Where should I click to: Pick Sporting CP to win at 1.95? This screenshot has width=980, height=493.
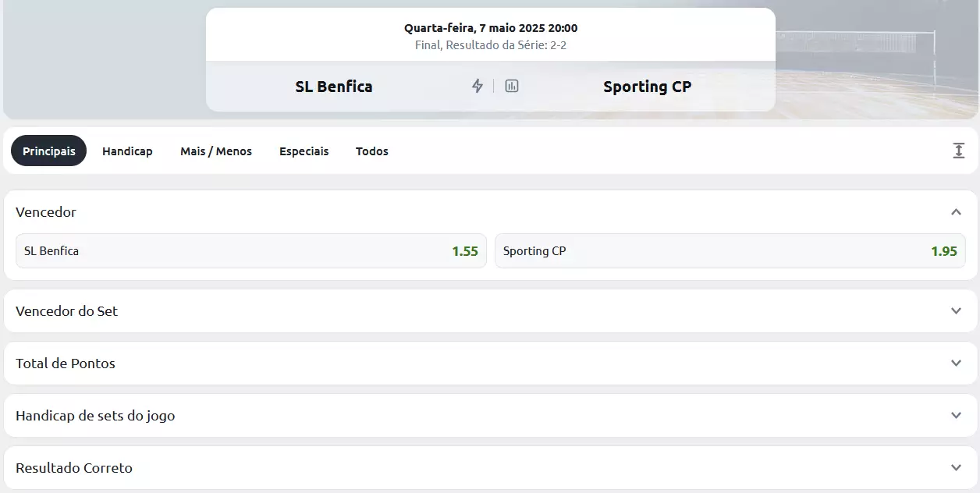pyautogui.click(x=730, y=251)
